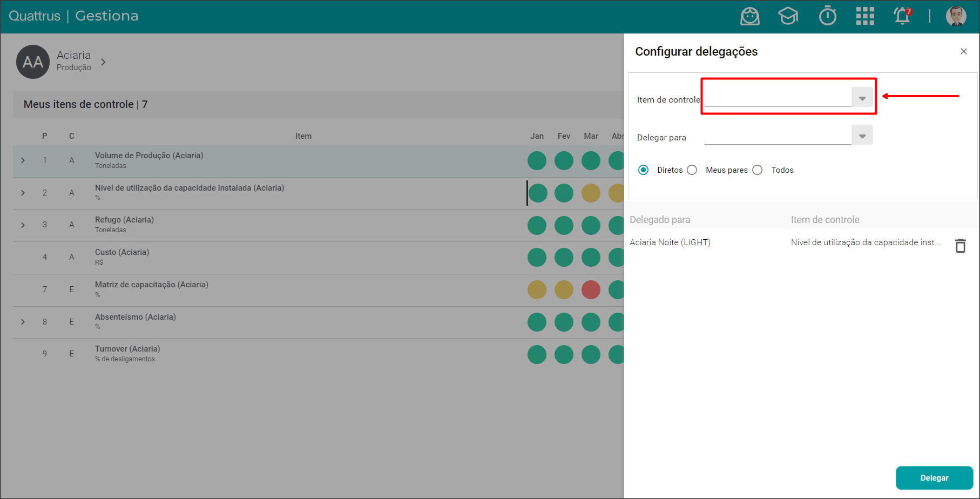
Task: Expand the Volume de Produção row
Action: tap(23, 160)
